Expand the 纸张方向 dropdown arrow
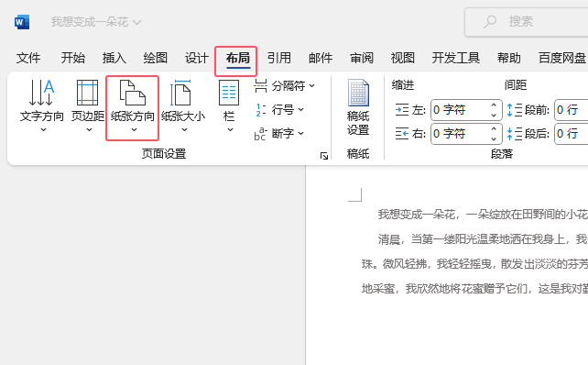This screenshot has width=588, height=365. [x=134, y=130]
